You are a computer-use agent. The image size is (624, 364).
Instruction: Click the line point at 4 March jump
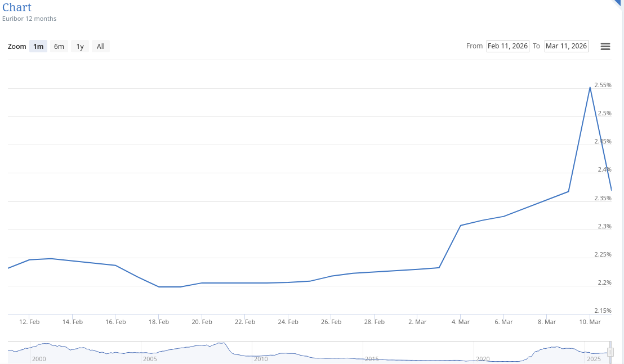tap(461, 226)
